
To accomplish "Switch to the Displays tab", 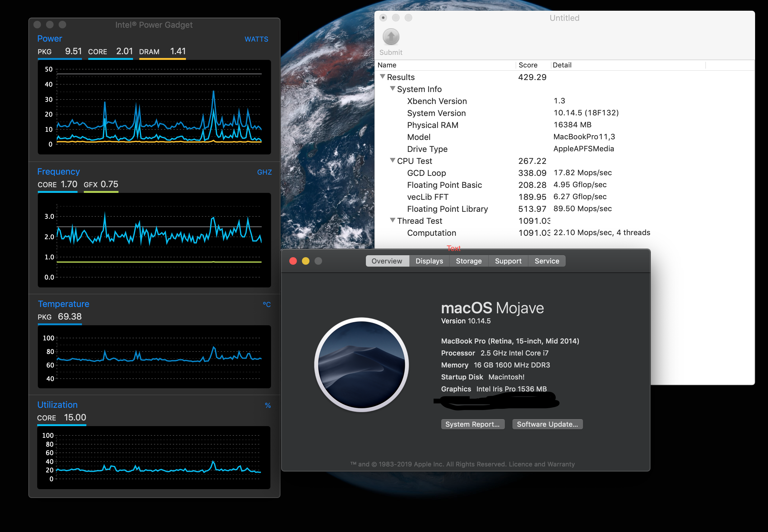I will coord(429,261).
